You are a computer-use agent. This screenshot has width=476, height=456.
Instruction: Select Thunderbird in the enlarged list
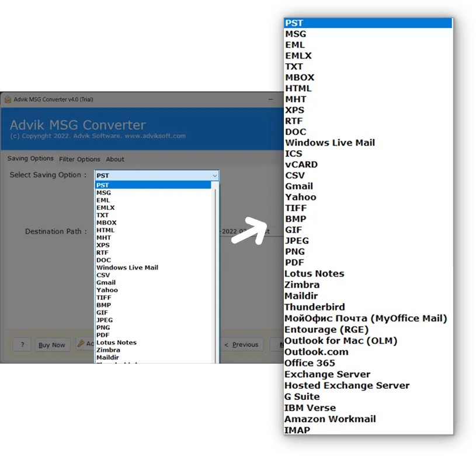pyautogui.click(x=314, y=307)
